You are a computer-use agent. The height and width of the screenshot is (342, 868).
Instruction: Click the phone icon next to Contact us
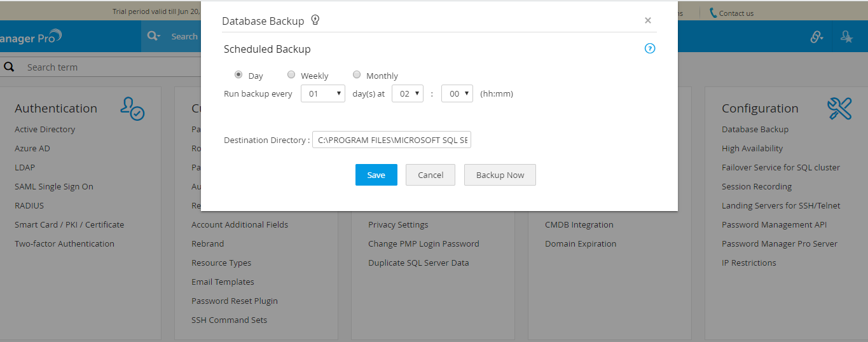pyautogui.click(x=713, y=13)
